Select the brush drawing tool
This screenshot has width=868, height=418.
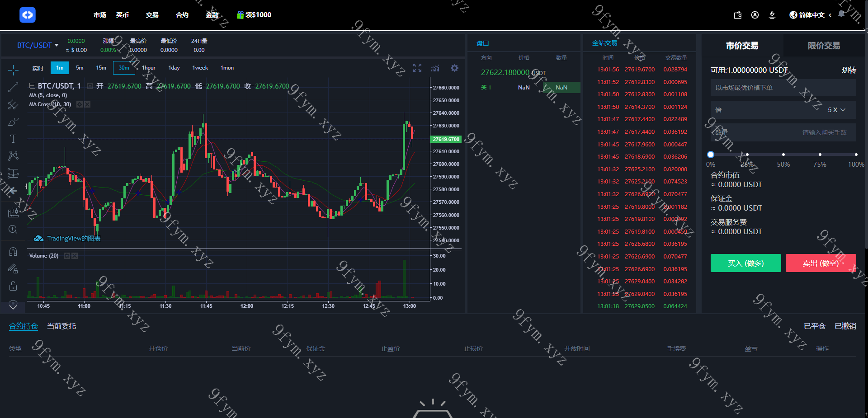pyautogui.click(x=13, y=122)
